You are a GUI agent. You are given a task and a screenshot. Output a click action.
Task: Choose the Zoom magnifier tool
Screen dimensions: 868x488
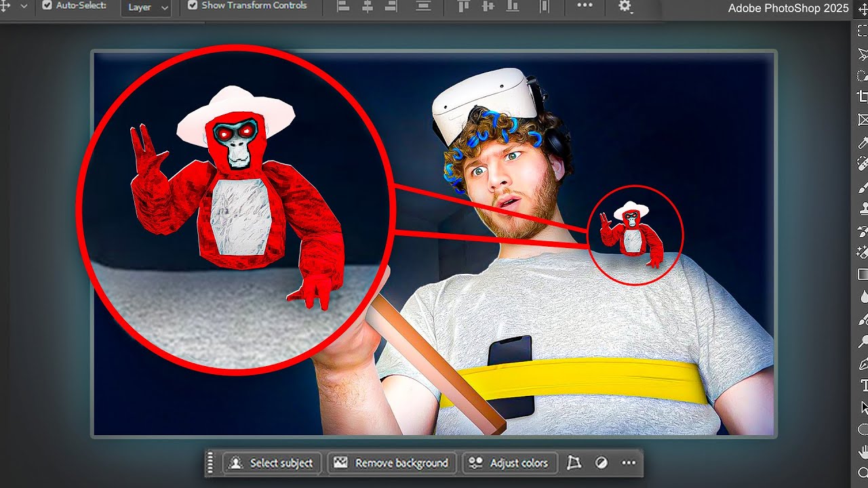[863, 472]
